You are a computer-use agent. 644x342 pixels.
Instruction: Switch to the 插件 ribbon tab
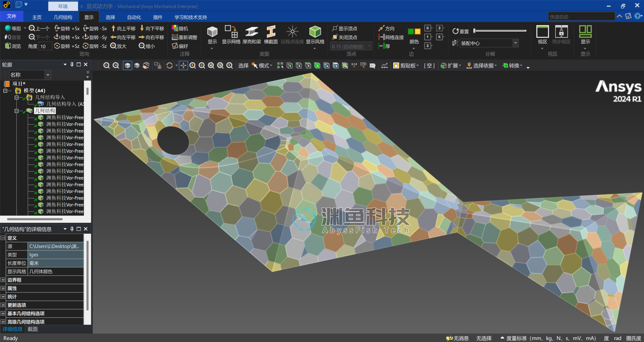pyautogui.click(x=157, y=17)
